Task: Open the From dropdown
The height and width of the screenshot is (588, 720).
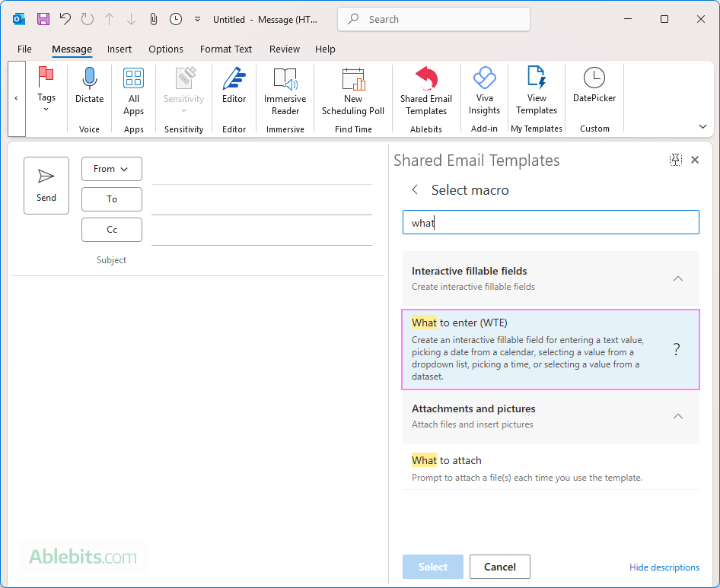Action: [112, 169]
